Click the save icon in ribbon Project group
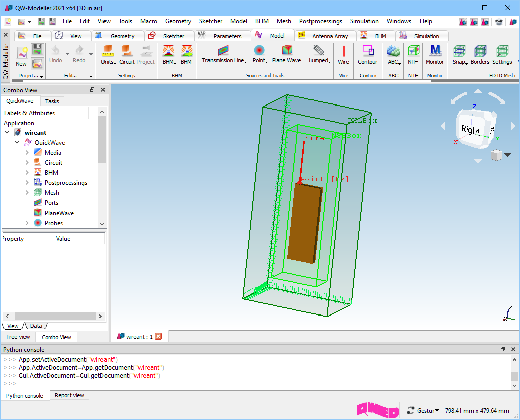The image size is (520, 420). click(37, 50)
